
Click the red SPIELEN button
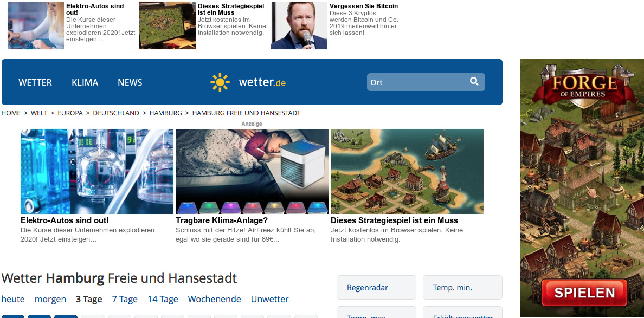[x=584, y=293]
